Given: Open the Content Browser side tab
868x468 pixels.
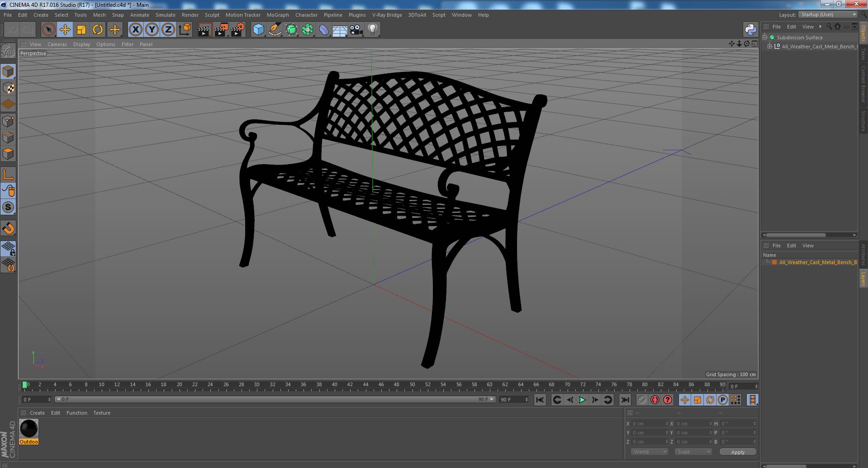Looking at the screenshot, I should click(x=863, y=84).
